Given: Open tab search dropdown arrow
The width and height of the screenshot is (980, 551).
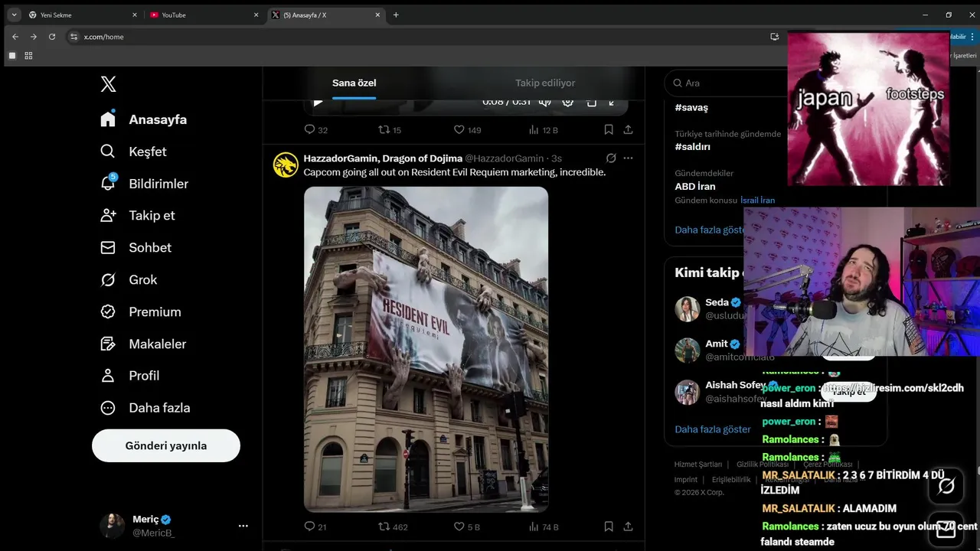Looking at the screenshot, I should (x=14, y=15).
